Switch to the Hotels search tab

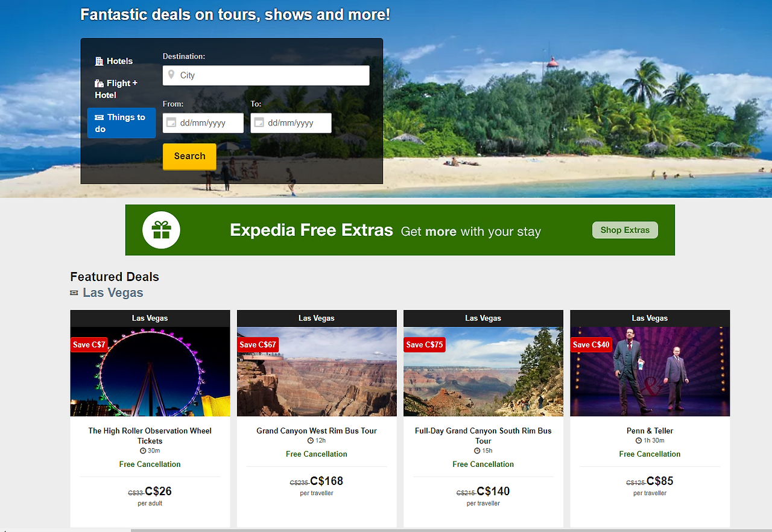pyautogui.click(x=114, y=61)
